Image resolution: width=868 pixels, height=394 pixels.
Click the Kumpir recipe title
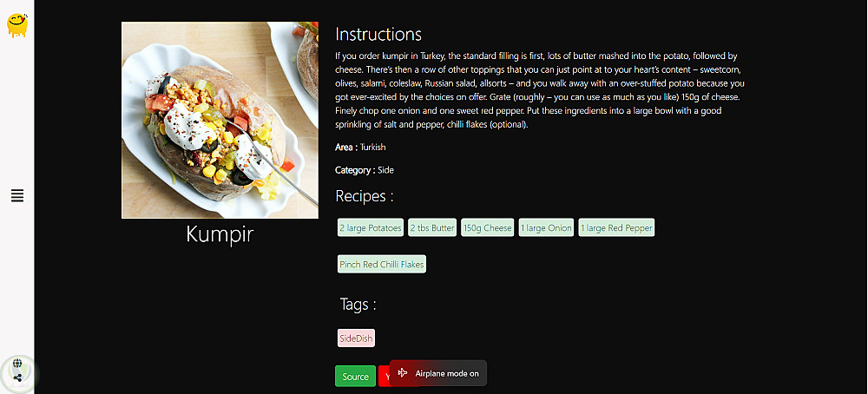point(220,234)
